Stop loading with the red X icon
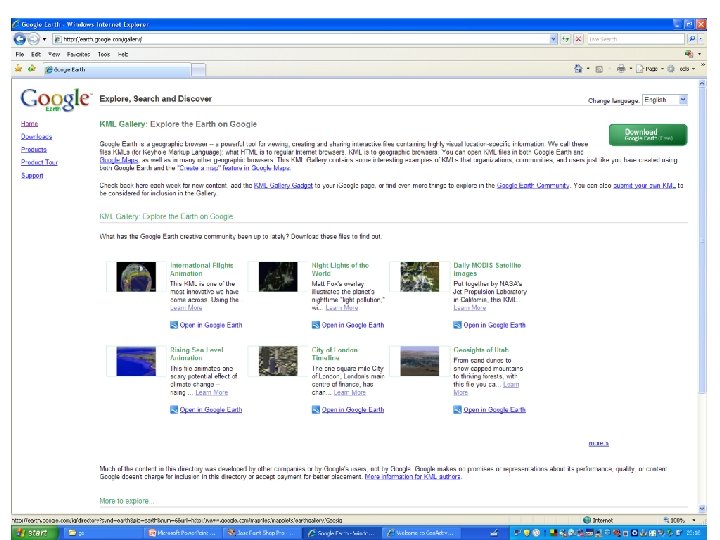This screenshot has width=720, height=540. [579, 39]
